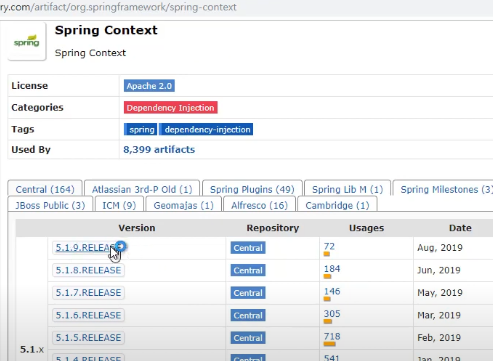Viewport: 493px width, 361px height.
Task: Switch to the Geomajas (1) tab
Action: [x=183, y=205]
